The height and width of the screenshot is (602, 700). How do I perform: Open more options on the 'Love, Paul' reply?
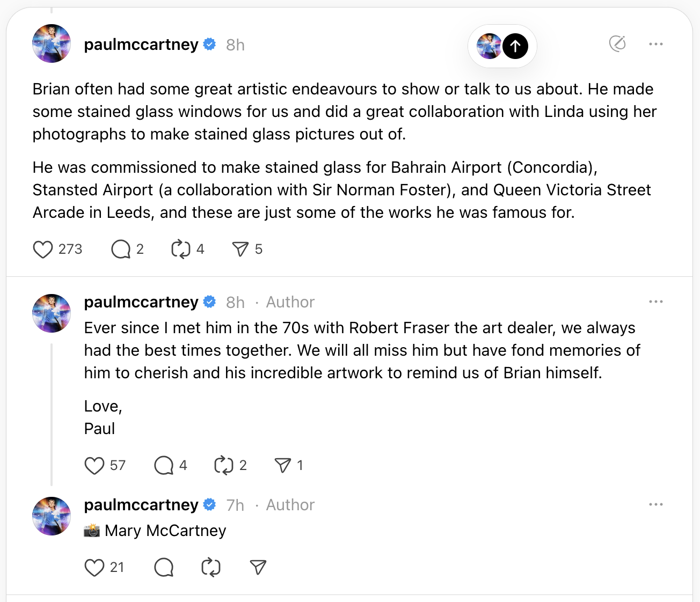[x=655, y=302]
